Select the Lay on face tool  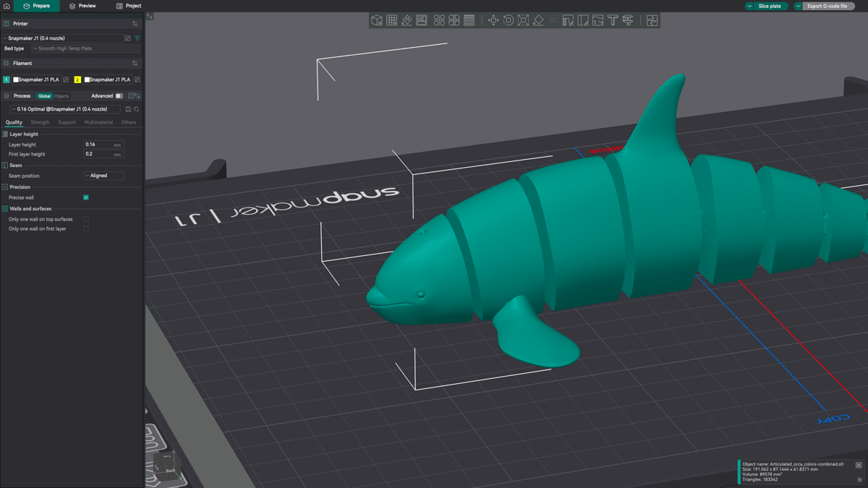point(538,20)
